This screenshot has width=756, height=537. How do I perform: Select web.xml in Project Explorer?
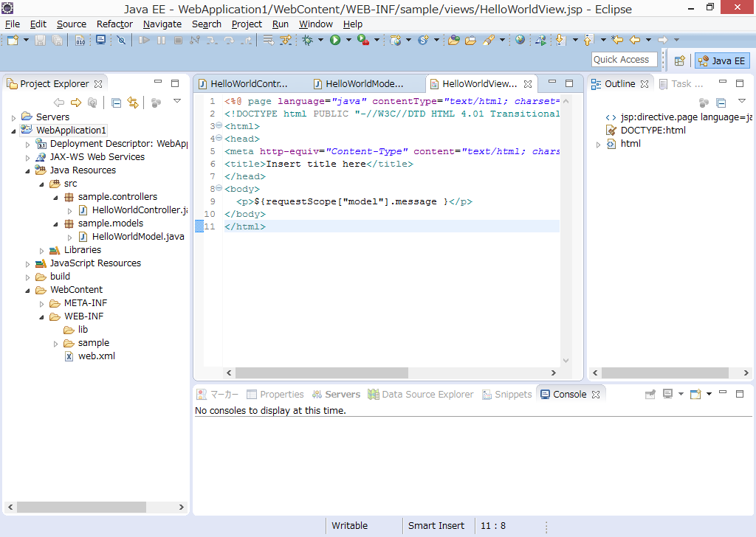pyautogui.click(x=90, y=356)
